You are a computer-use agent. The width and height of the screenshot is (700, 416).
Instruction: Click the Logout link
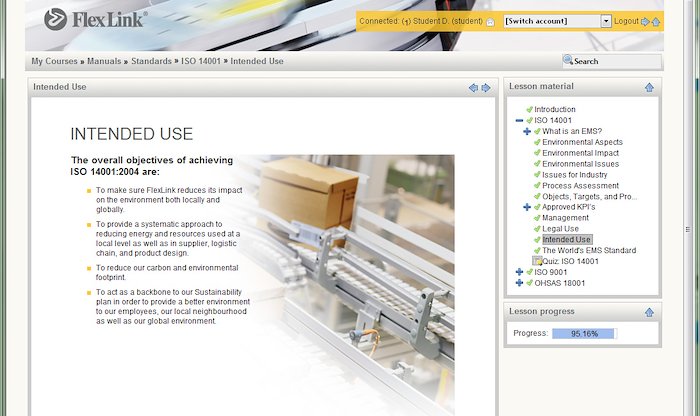point(626,21)
